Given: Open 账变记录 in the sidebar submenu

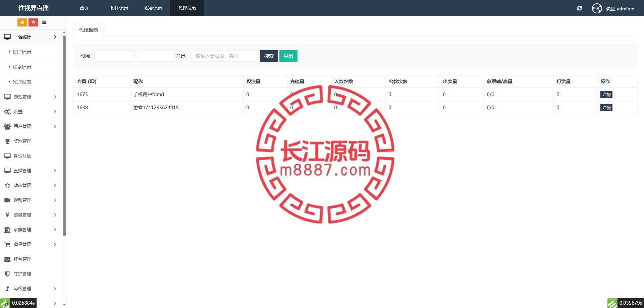Looking at the screenshot, I should pyautogui.click(x=22, y=67).
